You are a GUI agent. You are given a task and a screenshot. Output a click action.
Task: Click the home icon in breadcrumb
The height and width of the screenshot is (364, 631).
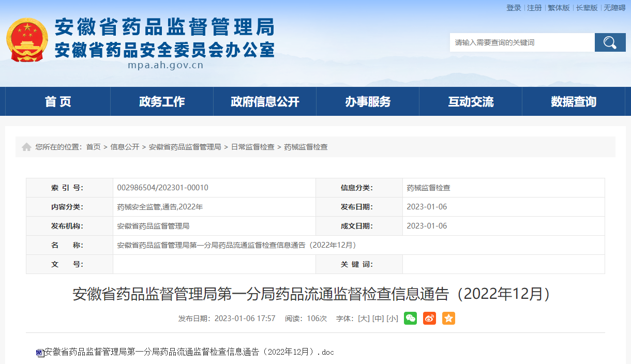click(26, 147)
